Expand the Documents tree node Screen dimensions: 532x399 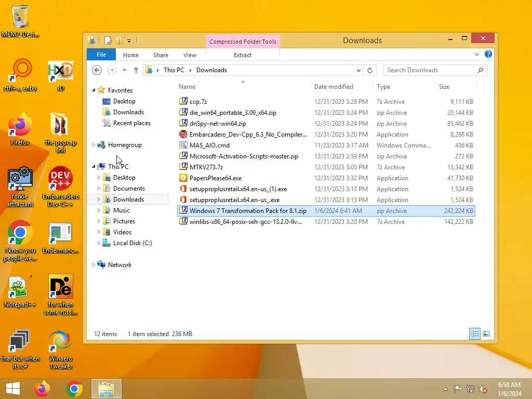pyautogui.click(x=99, y=188)
